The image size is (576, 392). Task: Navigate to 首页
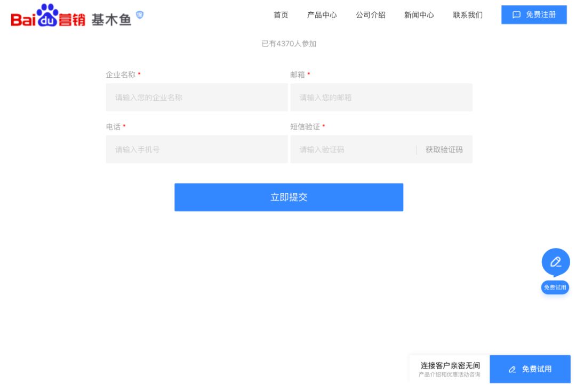coord(281,15)
